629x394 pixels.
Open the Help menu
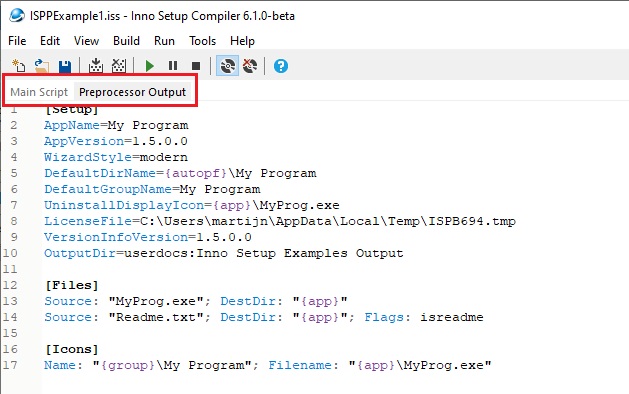coord(242,41)
